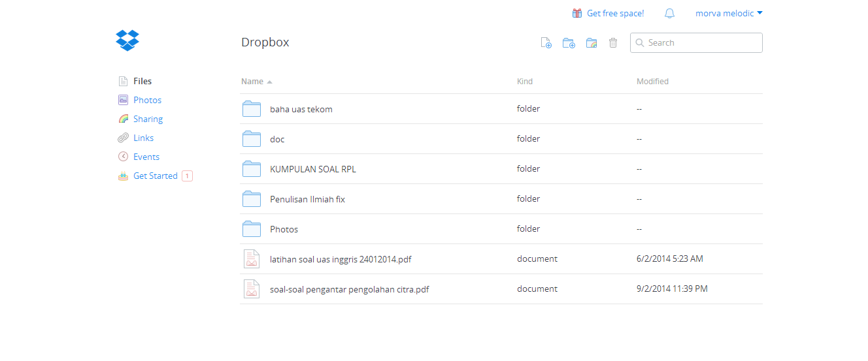This screenshot has height=361, width=868.
Task: Click the trash can deleted files icon
Action: [613, 43]
